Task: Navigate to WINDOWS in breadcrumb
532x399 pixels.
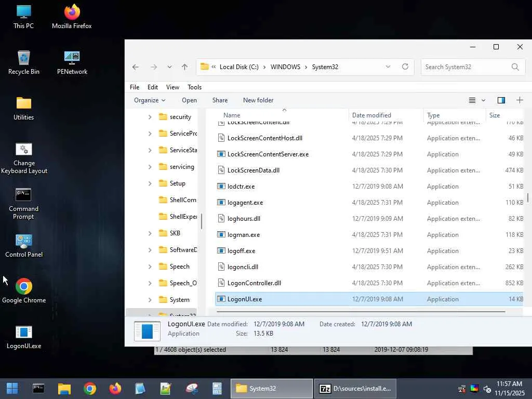Action: (x=285, y=67)
